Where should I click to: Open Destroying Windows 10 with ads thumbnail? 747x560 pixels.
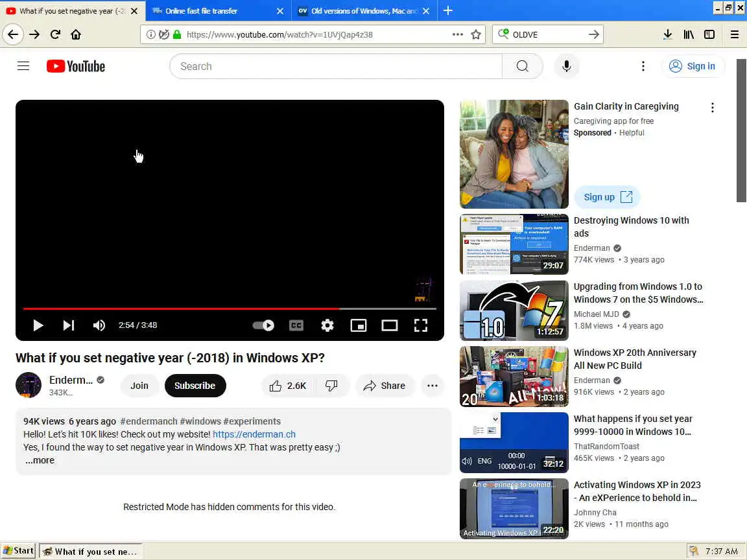pyautogui.click(x=514, y=244)
